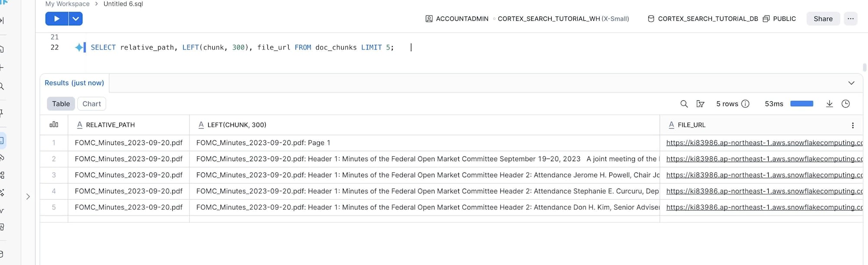
Task: Collapse the Results panel chevron
Action: click(851, 83)
